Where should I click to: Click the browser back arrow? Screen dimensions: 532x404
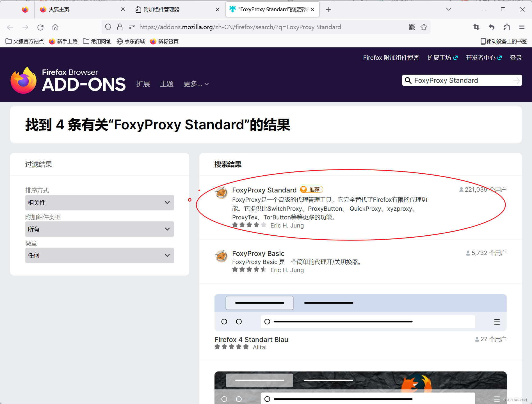tap(10, 27)
